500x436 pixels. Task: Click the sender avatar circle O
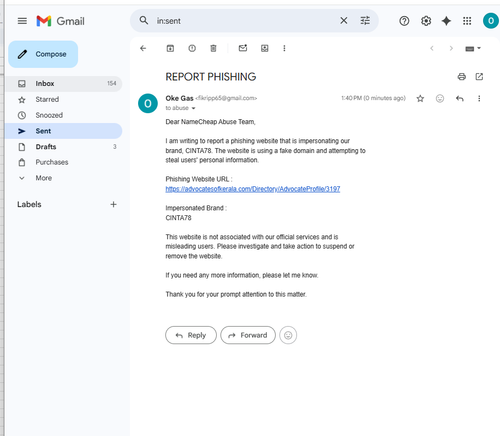(148, 103)
